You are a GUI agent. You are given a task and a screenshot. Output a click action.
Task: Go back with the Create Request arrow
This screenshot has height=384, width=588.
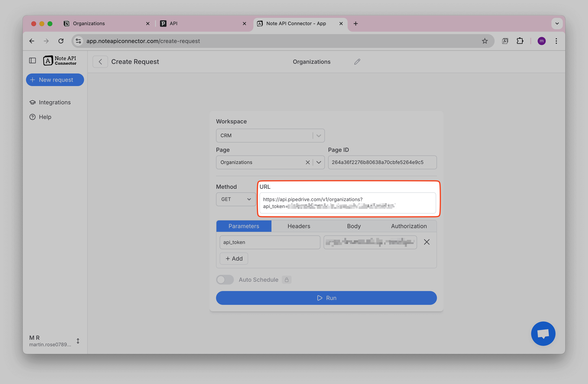tap(100, 62)
